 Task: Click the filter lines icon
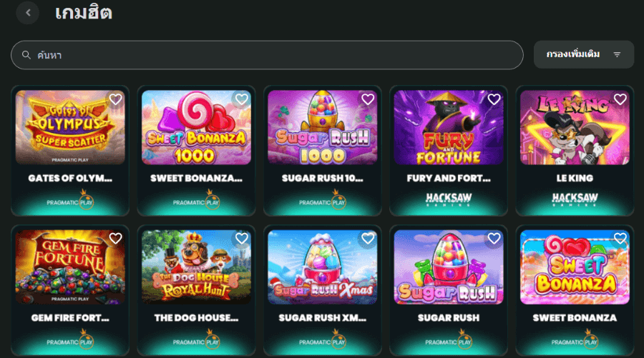tap(617, 54)
